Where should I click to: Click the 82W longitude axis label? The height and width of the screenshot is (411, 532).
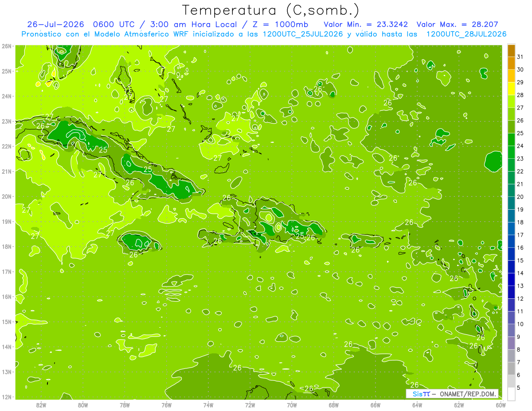pos(41,405)
